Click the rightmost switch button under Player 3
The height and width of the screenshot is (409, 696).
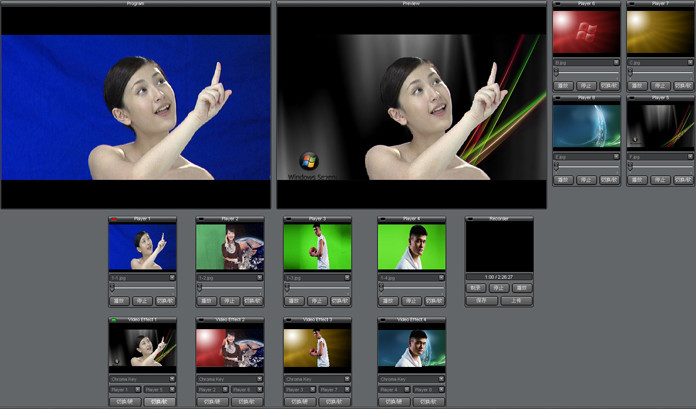pos(338,300)
